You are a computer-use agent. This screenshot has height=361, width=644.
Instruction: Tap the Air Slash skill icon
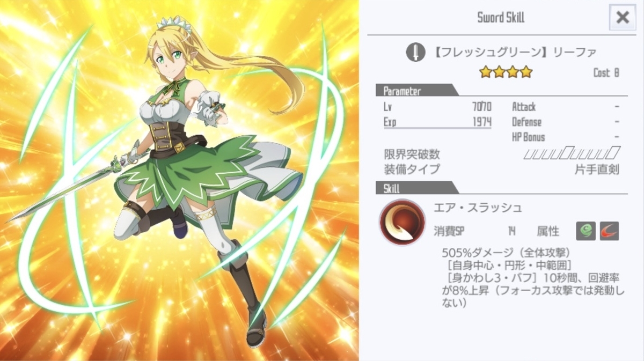coord(402,222)
